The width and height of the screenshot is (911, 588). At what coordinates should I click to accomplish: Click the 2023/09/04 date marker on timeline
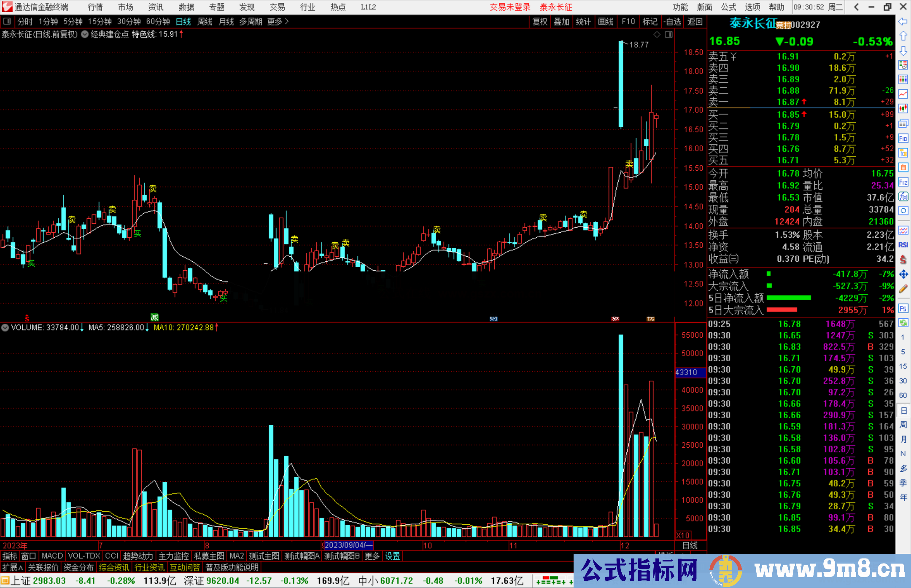tap(348, 545)
